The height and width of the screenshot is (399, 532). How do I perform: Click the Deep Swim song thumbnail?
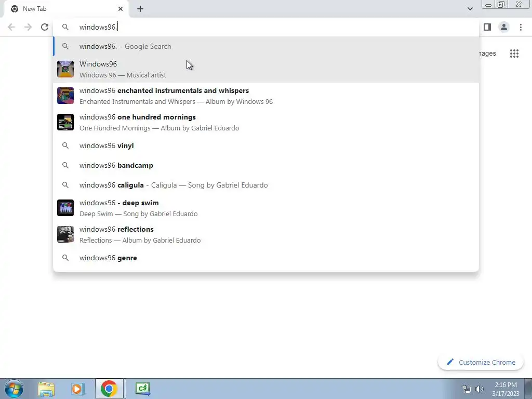click(x=65, y=208)
